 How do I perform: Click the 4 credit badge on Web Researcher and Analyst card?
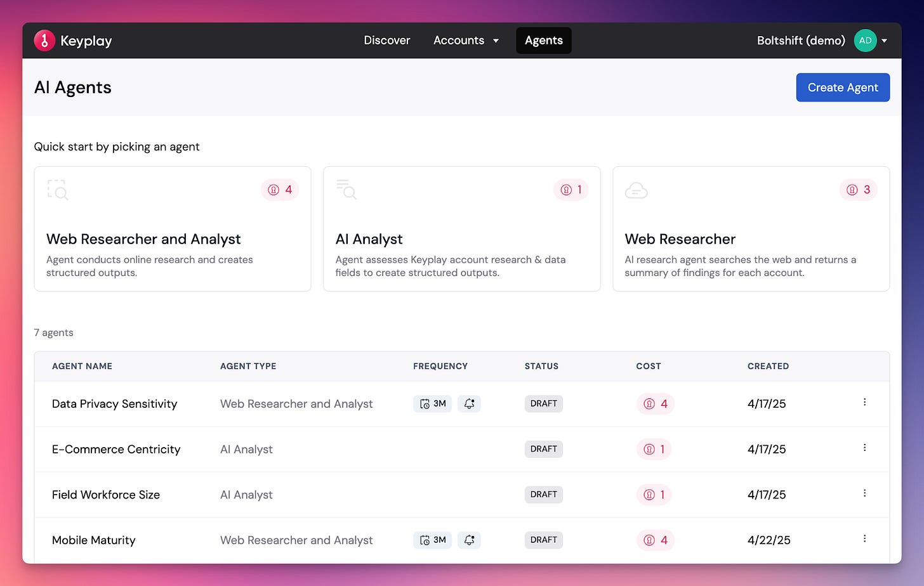pos(280,190)
